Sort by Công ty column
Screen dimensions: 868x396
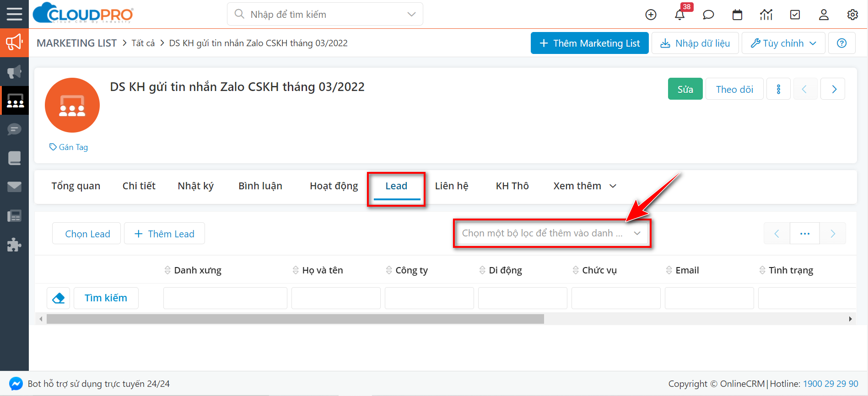point(407,270)
